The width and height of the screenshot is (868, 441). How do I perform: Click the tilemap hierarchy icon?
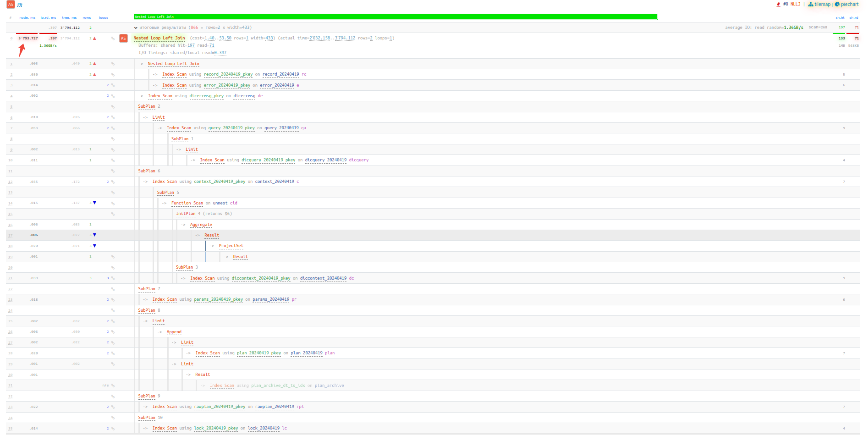pos(811,4)
